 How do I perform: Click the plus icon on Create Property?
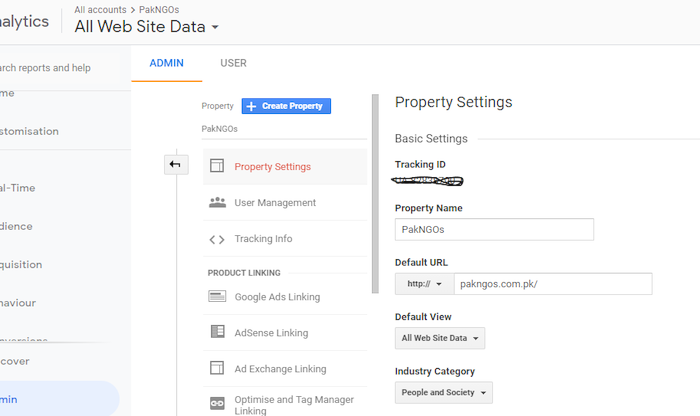(x=251, y=106)
